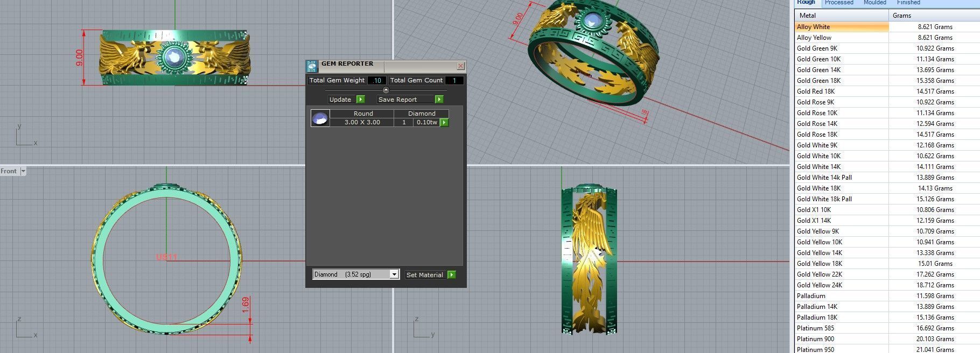
Task: Click the green arrow next to Update
Action: pyautogui.click(x=361, y=100)
